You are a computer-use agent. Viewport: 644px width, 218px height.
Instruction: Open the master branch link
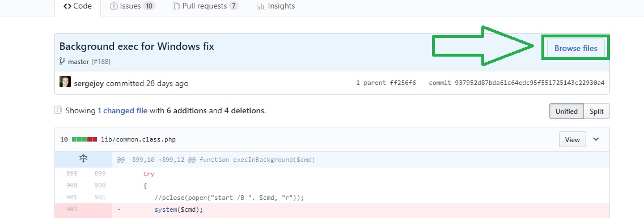[78, 62]
